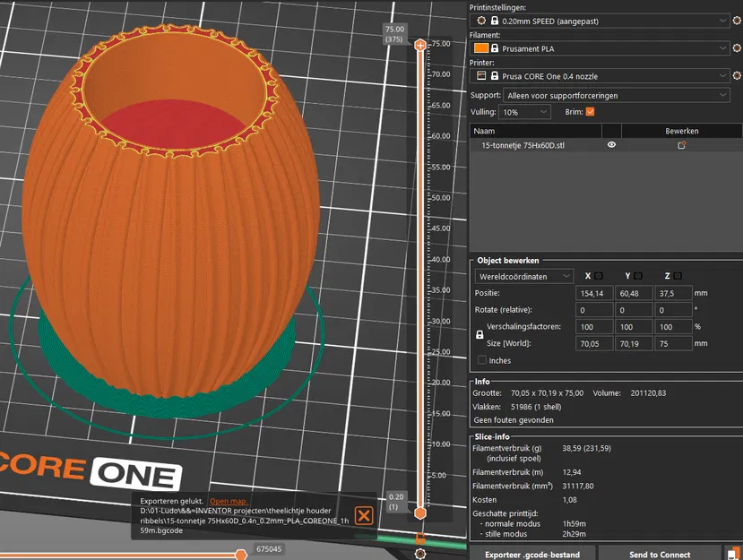743x560 pixels.
Task: Click the Rotate Z field
Action: pos(673,310)
